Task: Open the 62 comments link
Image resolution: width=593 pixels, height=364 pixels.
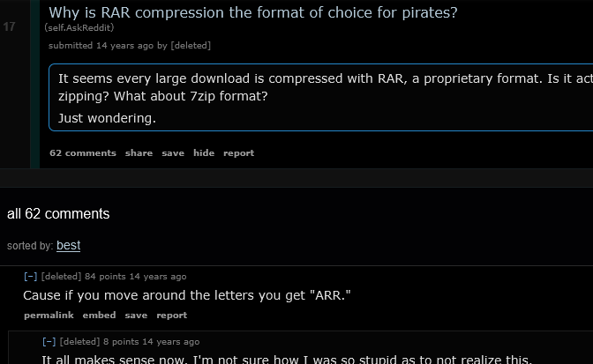Action: click(83, 153)
